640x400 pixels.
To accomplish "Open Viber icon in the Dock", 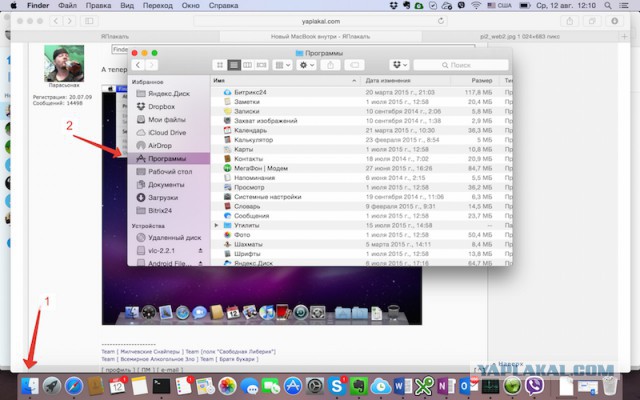I will [x=534, y=386].
